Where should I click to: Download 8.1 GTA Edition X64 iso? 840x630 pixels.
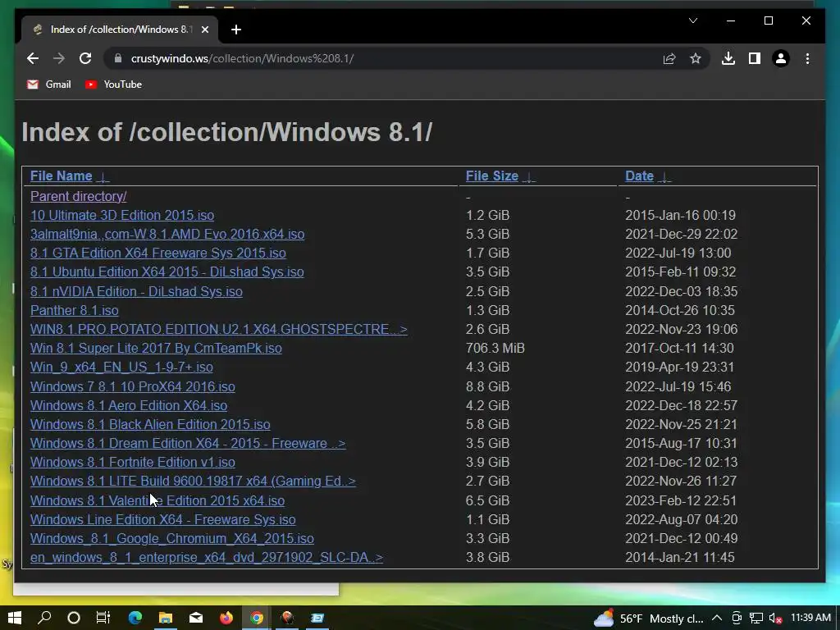point(158,253)
